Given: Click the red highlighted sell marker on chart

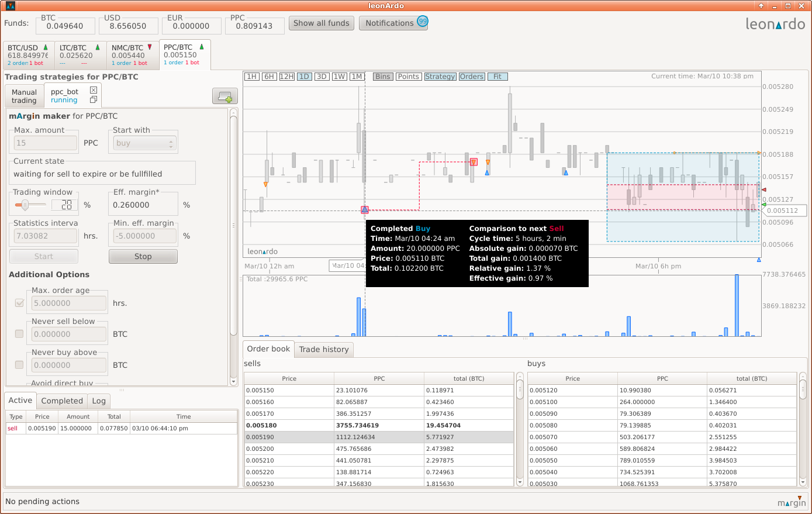Looking at the screenshot, I should (474, 162).
